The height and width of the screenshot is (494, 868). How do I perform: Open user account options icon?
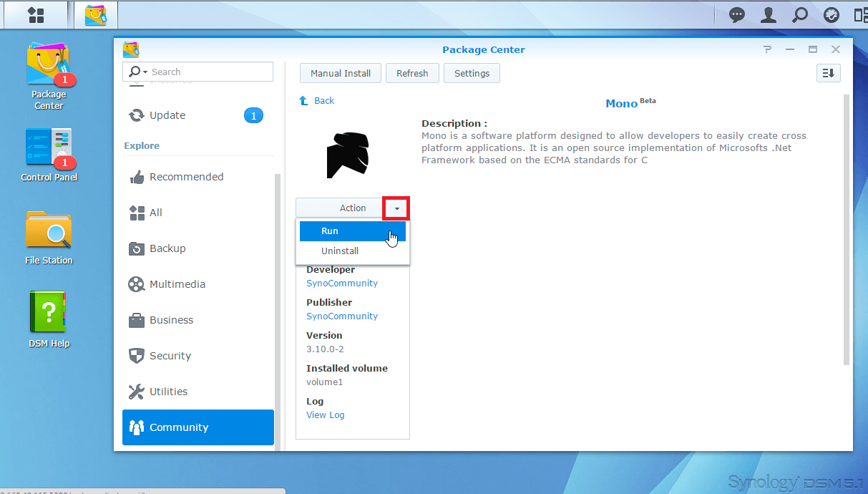[x=769, y=15]
